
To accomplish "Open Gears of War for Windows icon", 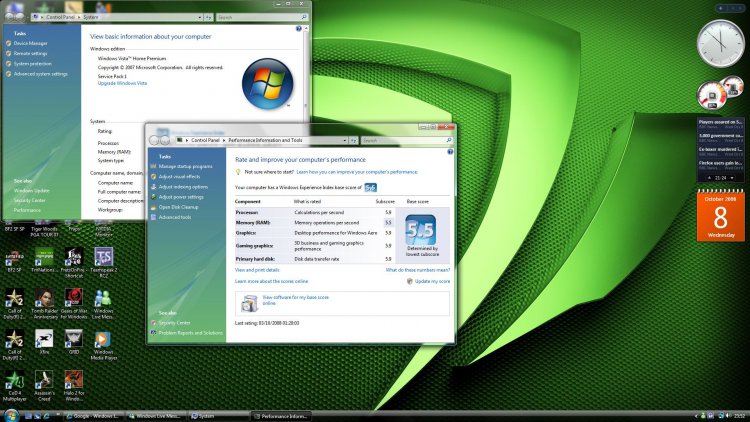I will click(74, 304).
